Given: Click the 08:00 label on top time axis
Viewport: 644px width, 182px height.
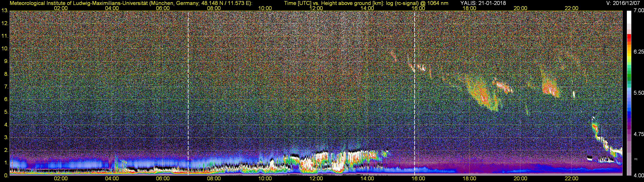Looking at the screenshot, I should coord(214,8).
